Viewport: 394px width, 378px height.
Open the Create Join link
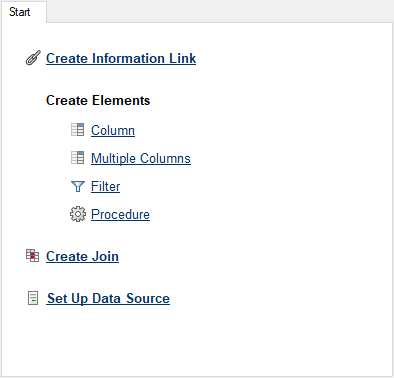click(82, 256)
